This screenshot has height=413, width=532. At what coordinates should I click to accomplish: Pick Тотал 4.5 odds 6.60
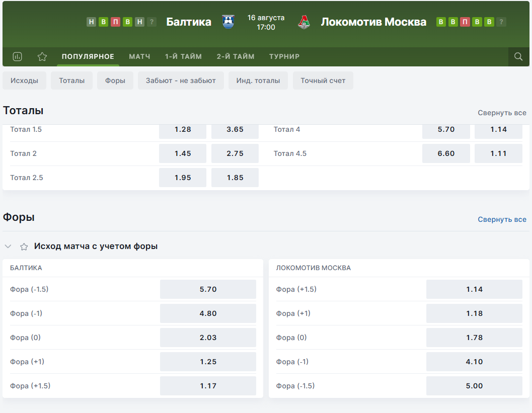tap(446, 153)
